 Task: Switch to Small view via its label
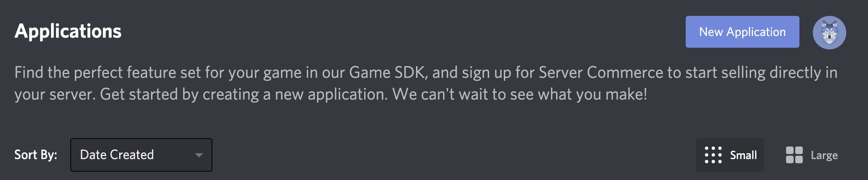coord(743,155)
